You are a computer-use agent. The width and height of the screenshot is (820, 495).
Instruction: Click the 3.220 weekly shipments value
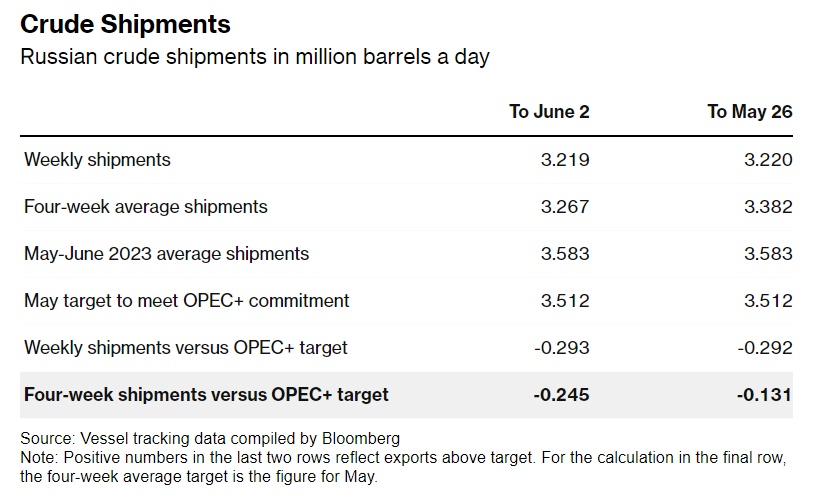(770, 160)
